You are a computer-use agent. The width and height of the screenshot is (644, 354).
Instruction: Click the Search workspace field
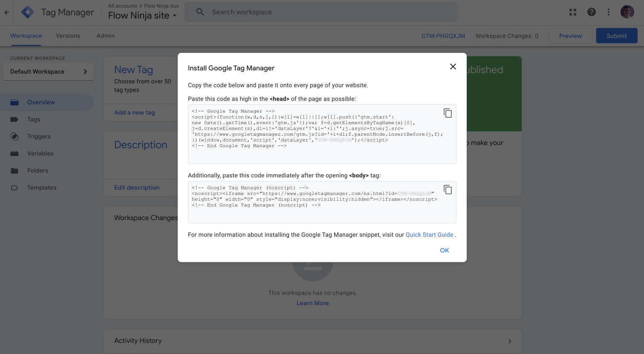pyautogui.click(x=321, y=12)
